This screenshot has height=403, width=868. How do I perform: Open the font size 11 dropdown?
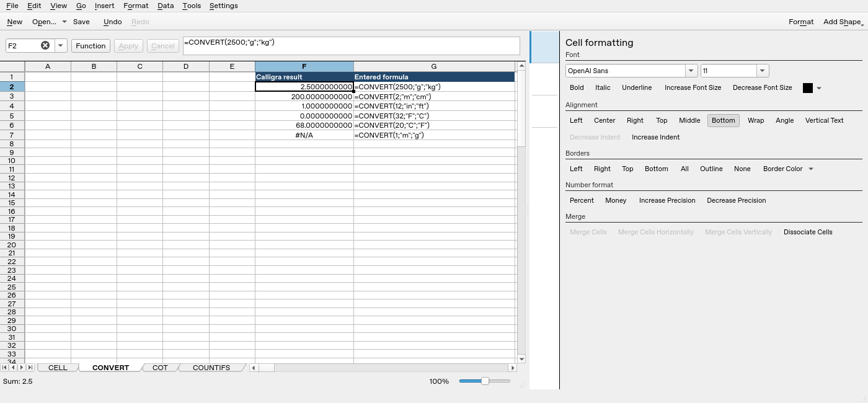point(763,71)
